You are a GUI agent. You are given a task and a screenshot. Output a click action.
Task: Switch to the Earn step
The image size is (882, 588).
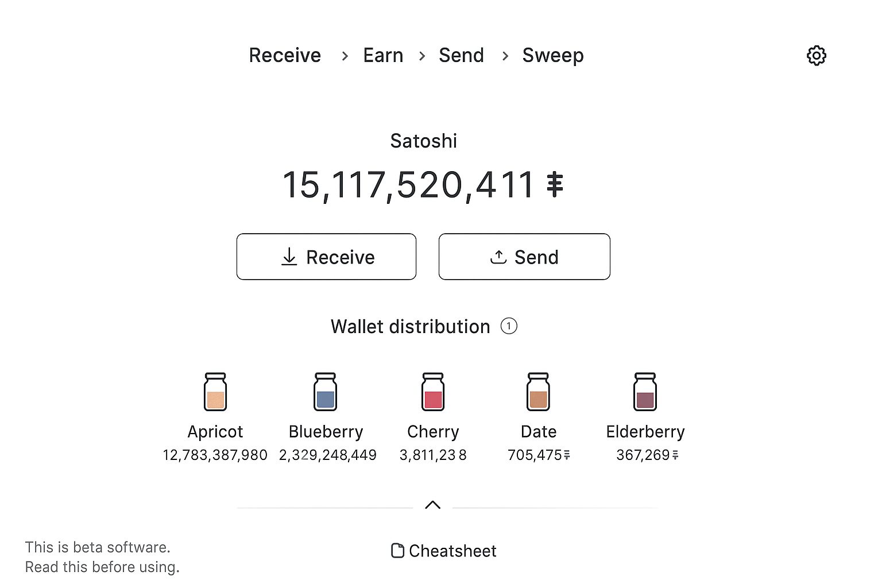(x=383, y=55)
